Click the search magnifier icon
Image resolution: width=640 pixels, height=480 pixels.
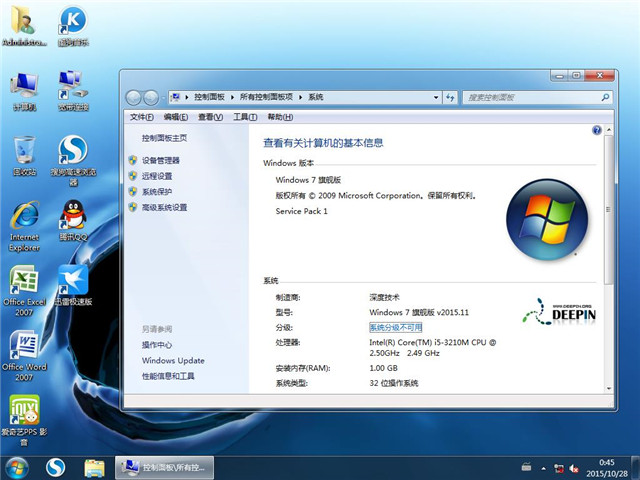[605, 97]
